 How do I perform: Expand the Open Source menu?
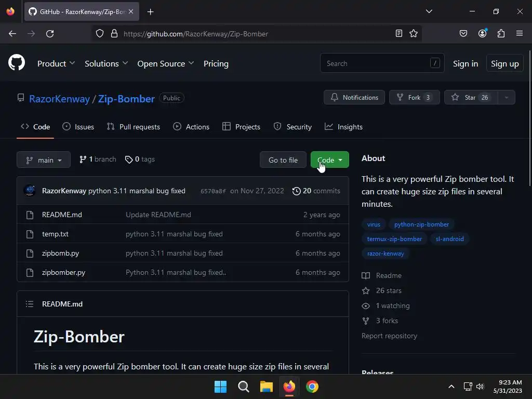click(166, 63)
